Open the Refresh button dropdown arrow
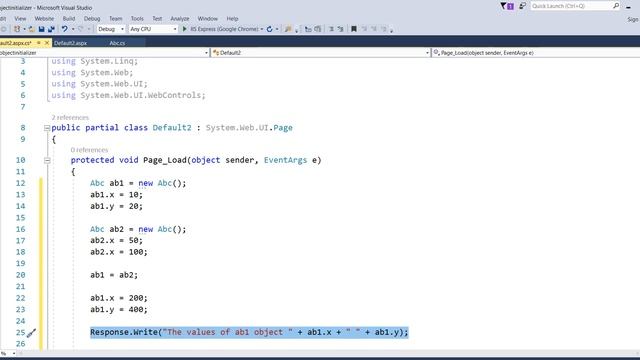This screenshot has height=360, width=640. coord(277,29)
